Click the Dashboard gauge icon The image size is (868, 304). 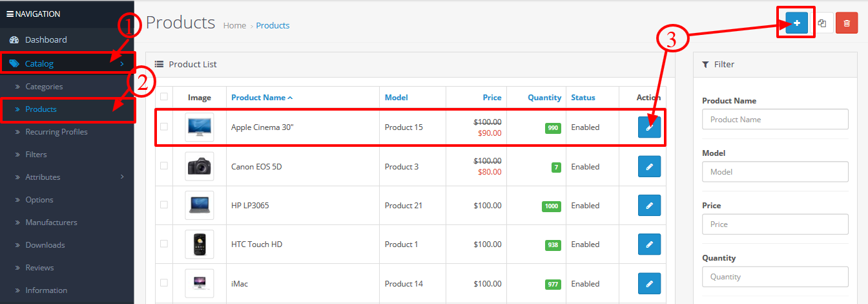tap(14, 40)
